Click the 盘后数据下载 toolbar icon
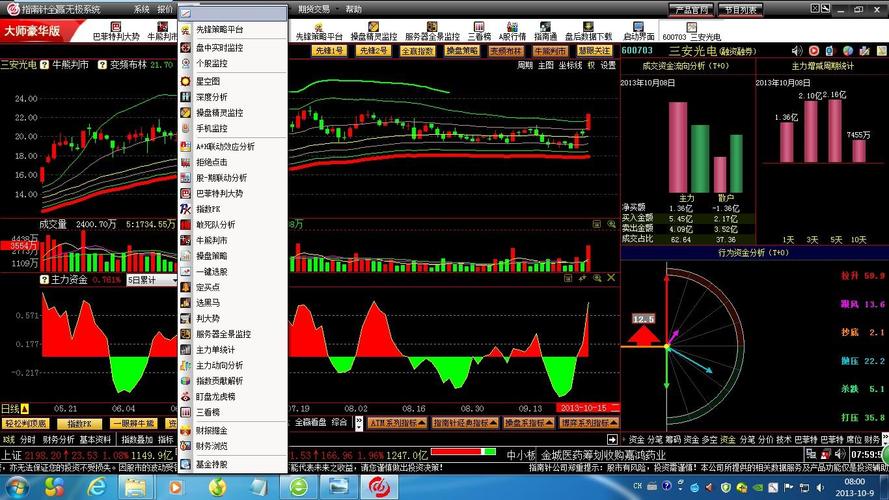 (x=588, y=31)
